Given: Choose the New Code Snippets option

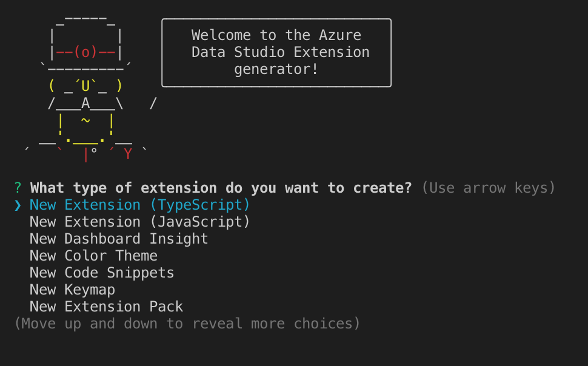Looking at the screenshot, I should click(x=102, y=273).
